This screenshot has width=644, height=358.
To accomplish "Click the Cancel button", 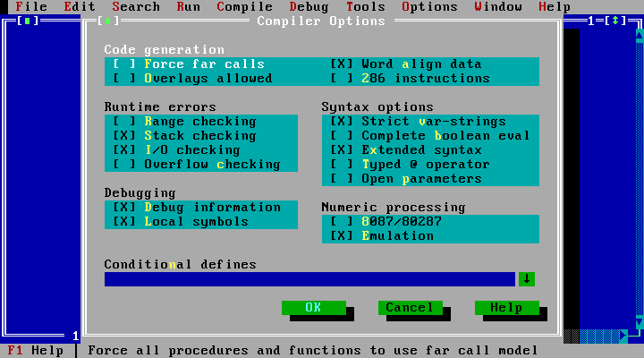I will coord(409,308).
